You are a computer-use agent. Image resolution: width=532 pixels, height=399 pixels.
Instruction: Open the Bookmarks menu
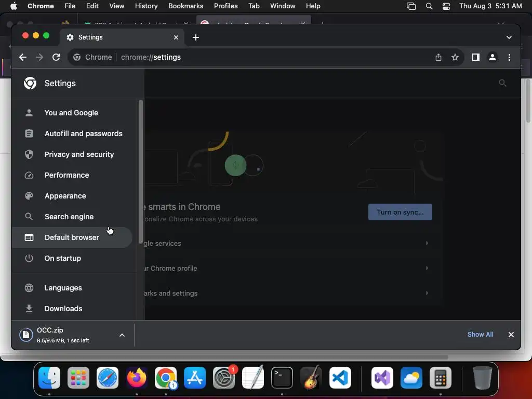(185, 6)
